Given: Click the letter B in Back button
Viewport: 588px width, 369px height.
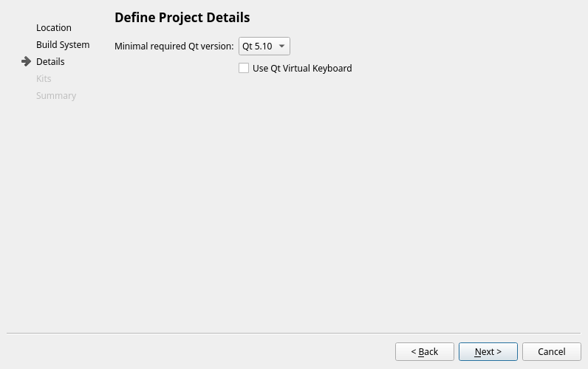Looking at the screenshot, I should coord(421,352).
